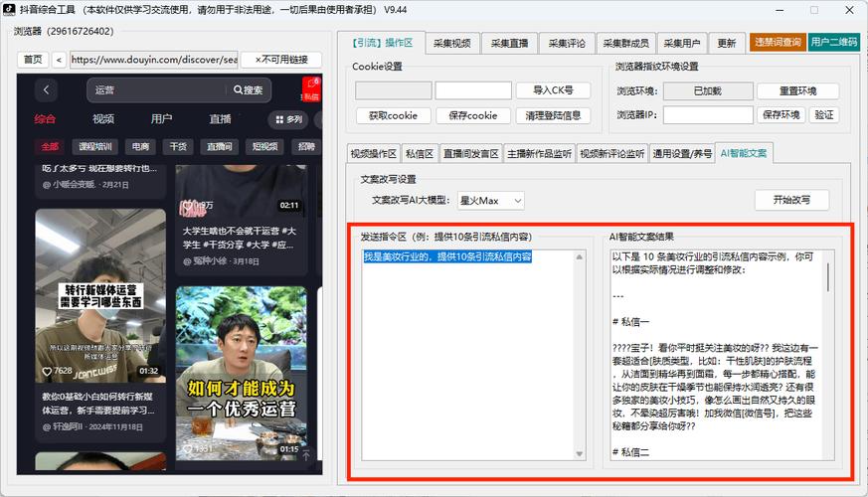Open the red 私信 message icon

(x=311, y=89)
